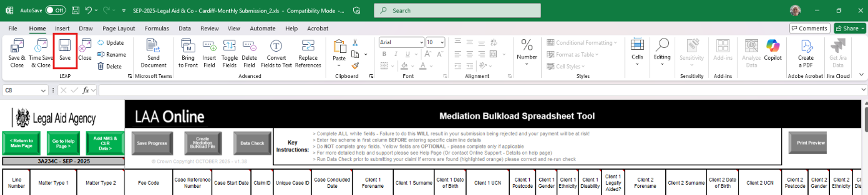
Task: Toggle italic formatting
Action: 396,54
